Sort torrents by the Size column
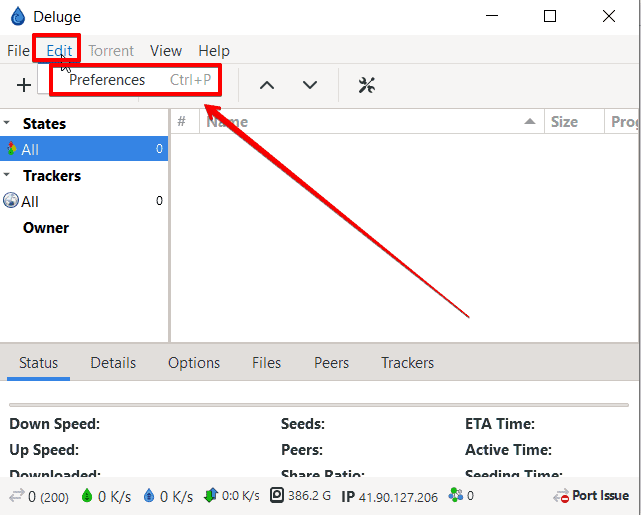 [x=574, y=121]
